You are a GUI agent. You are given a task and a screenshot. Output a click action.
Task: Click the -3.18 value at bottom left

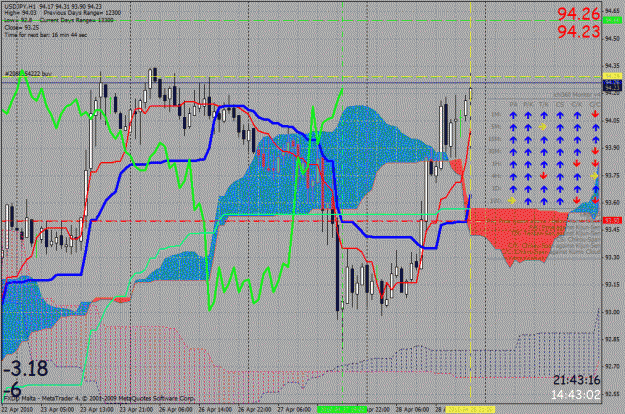[x=26, y=368]
